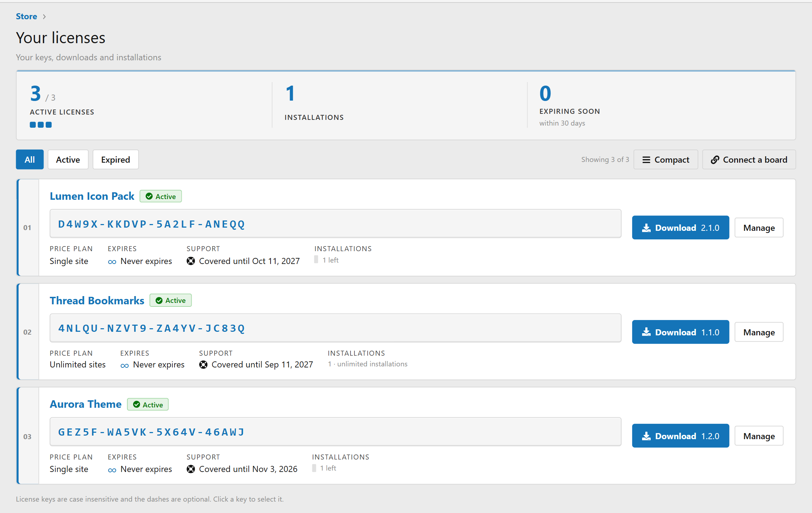Filter licenses by Active
812x513 pixels.
click(x=68, y=159)
